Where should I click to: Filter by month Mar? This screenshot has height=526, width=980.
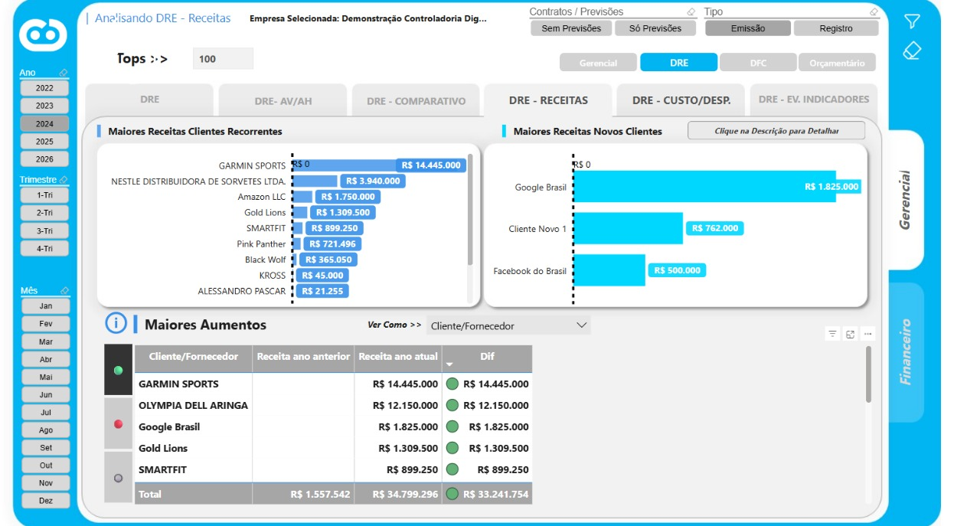pos(46,341)
